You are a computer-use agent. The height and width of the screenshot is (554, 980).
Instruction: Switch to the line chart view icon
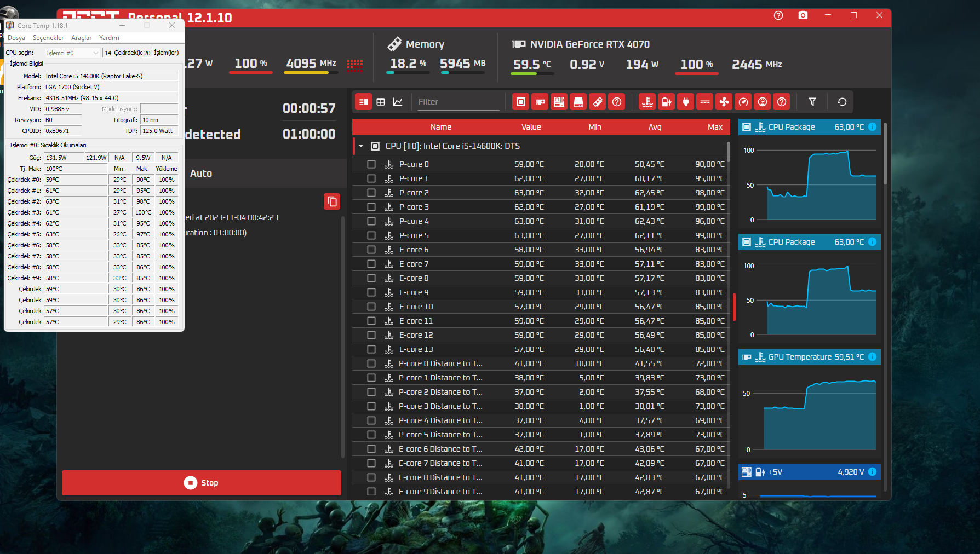coord(398,102)
